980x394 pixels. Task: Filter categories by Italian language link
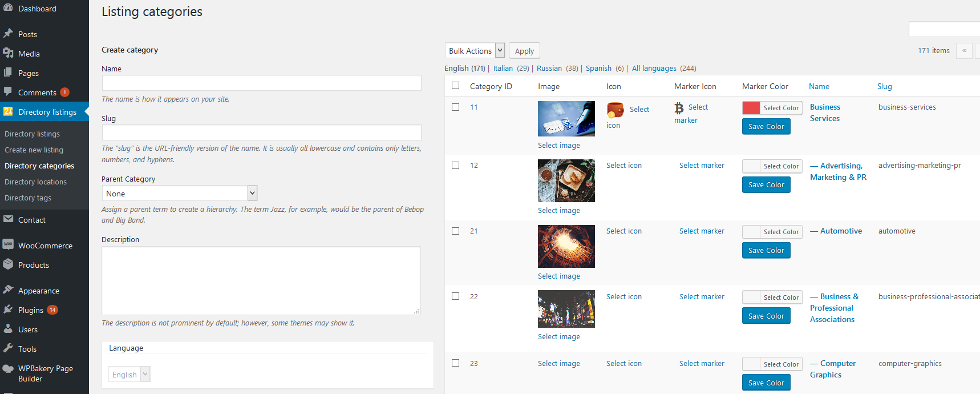tap(503, 69)
